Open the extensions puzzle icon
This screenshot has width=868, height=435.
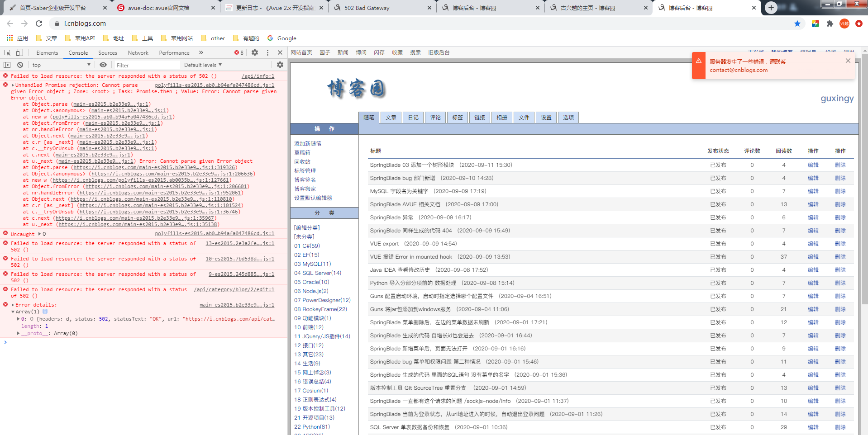tap(830, 24)
